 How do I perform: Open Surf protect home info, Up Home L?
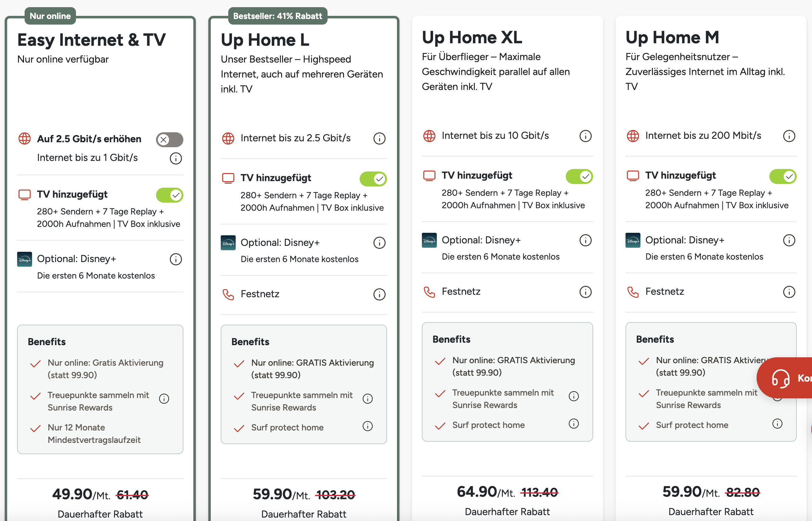368,426
